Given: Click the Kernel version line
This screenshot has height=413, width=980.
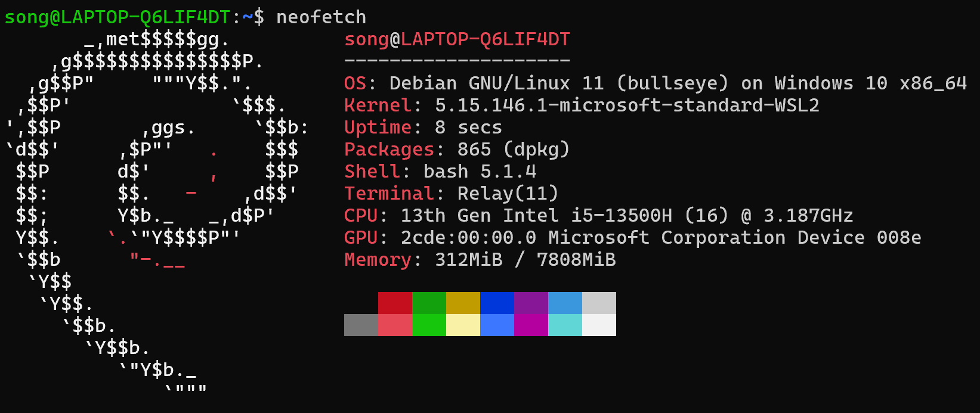Looking at the screenshot, I should pos(582,105).
